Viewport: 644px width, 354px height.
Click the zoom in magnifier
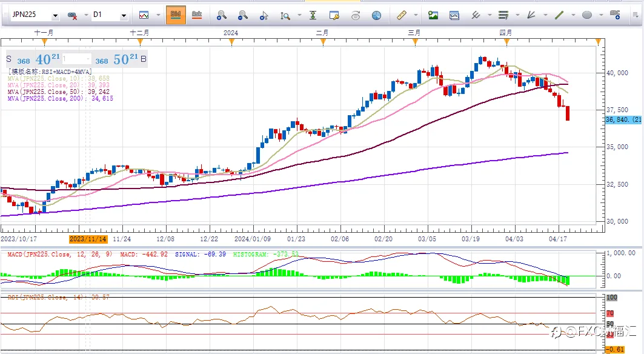coord(221,16)
